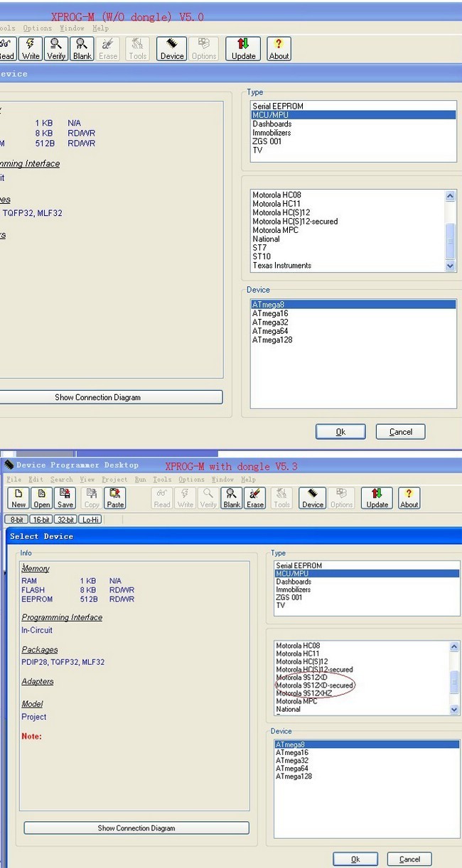462x868 pixels.
Task: Open the Run menu in V5.3 window
Action: pos(141,479)
